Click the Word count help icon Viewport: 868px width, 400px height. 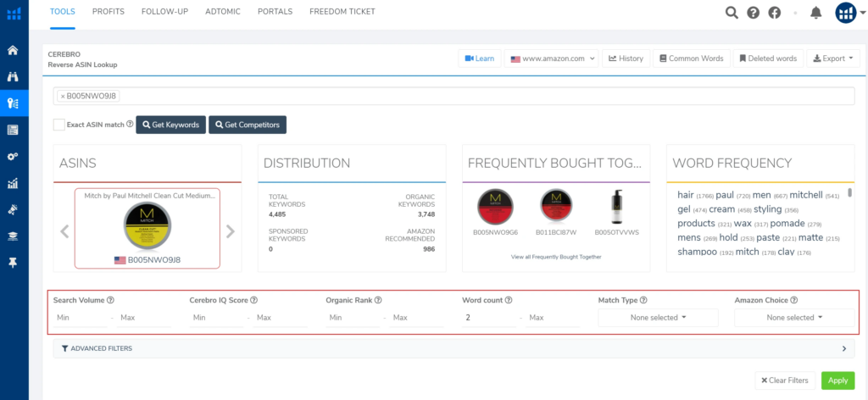[x=509, y=300]
